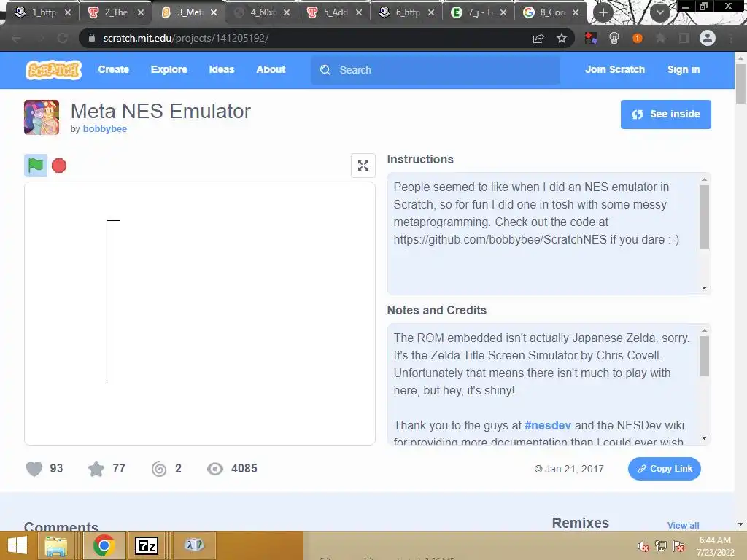Click the search magnifier icon
Viewport: 747px width, 560px height.
click(325, 70)
